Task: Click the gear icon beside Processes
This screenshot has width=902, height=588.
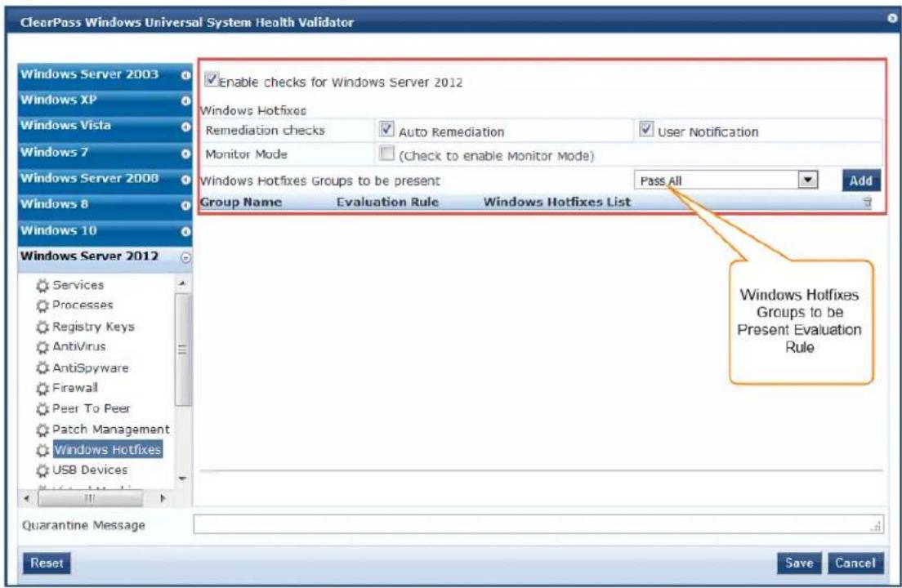Action: coord(42,305)
